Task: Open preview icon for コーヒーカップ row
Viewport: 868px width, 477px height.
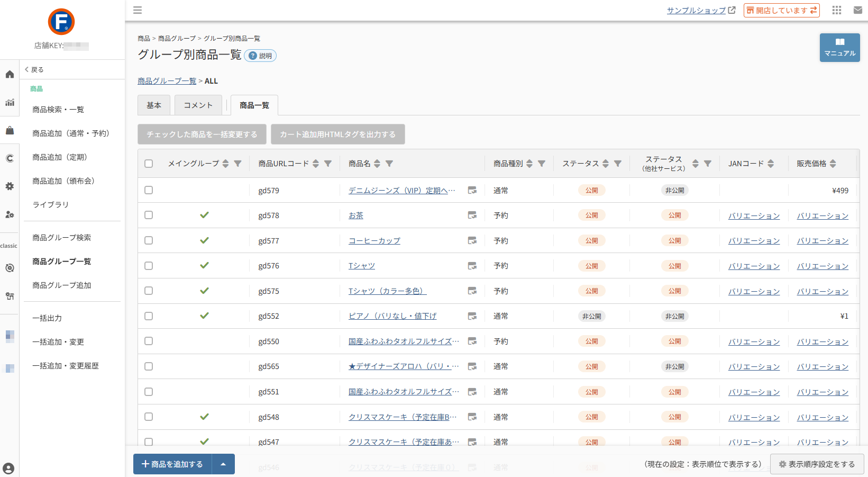Action: (x=472, y=240)
